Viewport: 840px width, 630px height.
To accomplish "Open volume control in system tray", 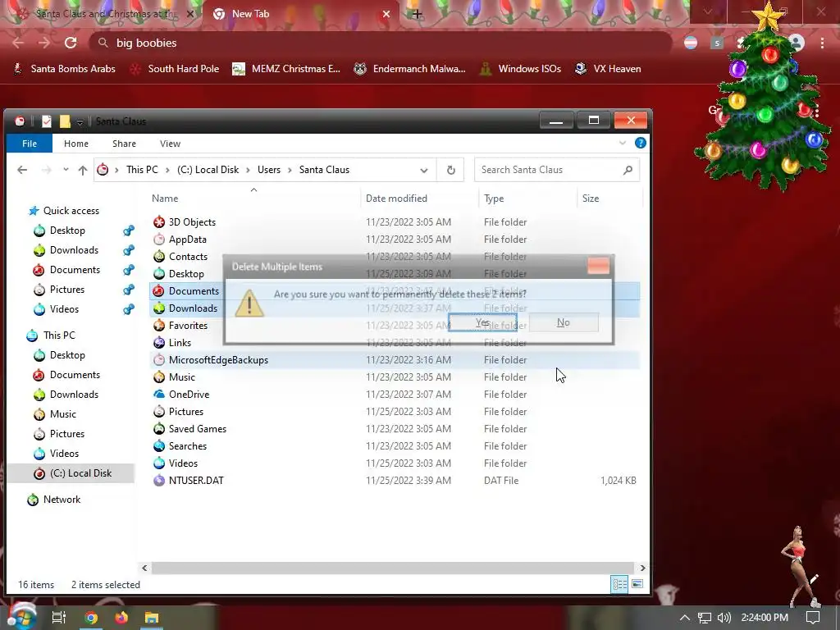I will (x=724, y=618).
